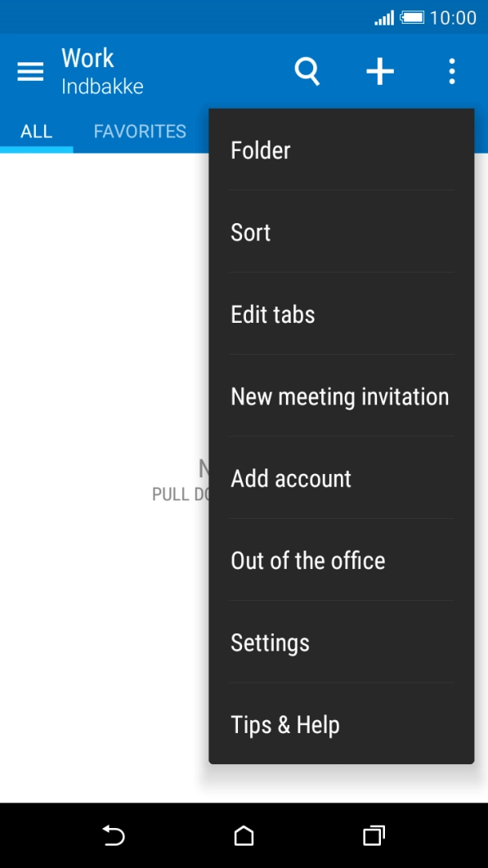Tap the home navigation icon
The height and width of the screenshot is (868, 488).
coord(244,836)
